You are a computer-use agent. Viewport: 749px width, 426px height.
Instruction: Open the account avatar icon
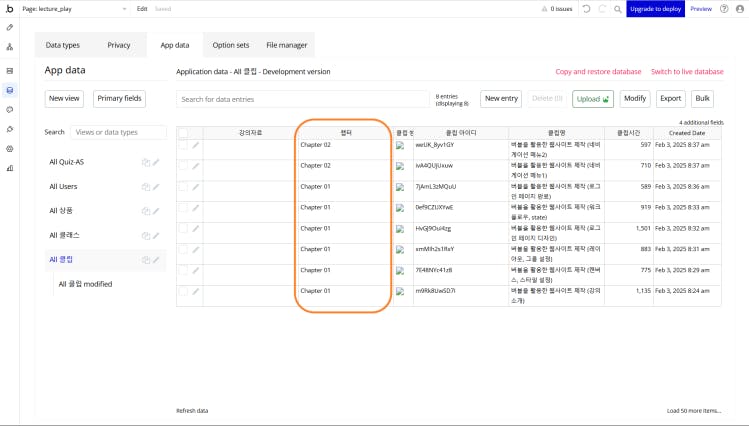tap(740, 9)
